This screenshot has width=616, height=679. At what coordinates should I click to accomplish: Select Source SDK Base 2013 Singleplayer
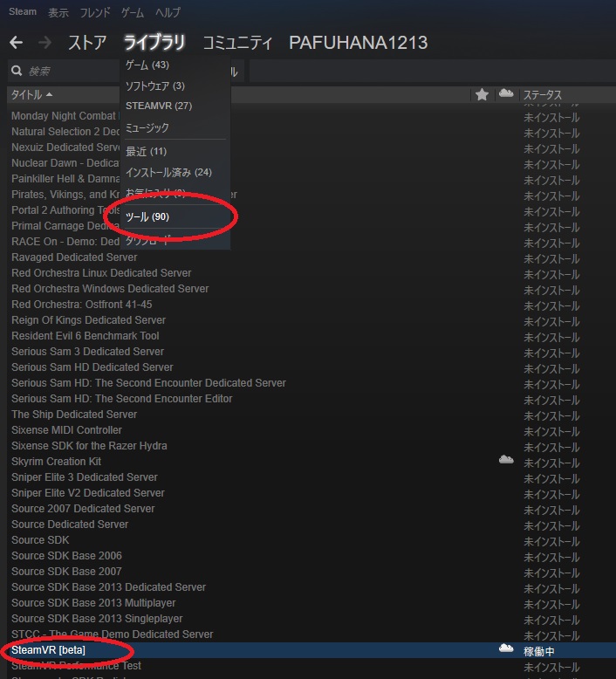pyautogui.click(x=97, y=619)
